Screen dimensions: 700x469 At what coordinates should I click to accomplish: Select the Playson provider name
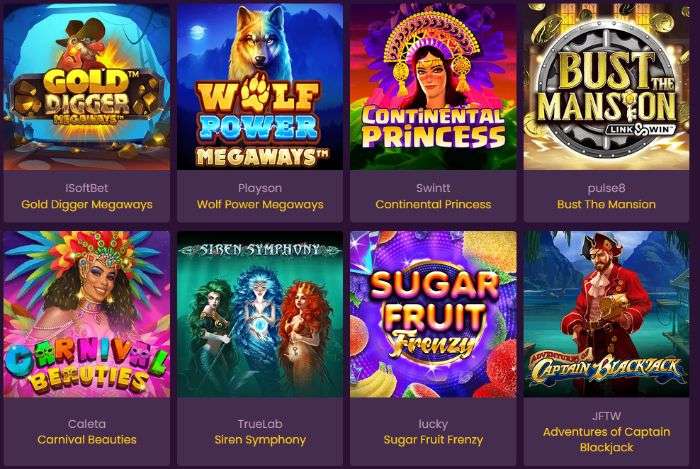[x=260, y=188]
